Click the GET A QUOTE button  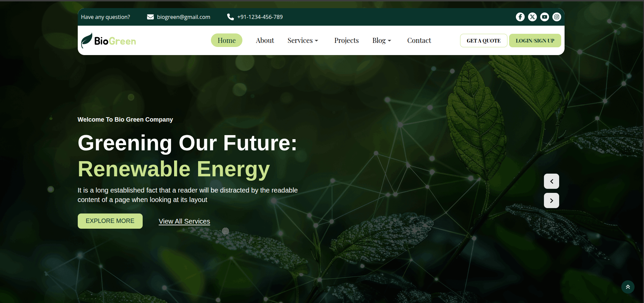coord(483,41)
